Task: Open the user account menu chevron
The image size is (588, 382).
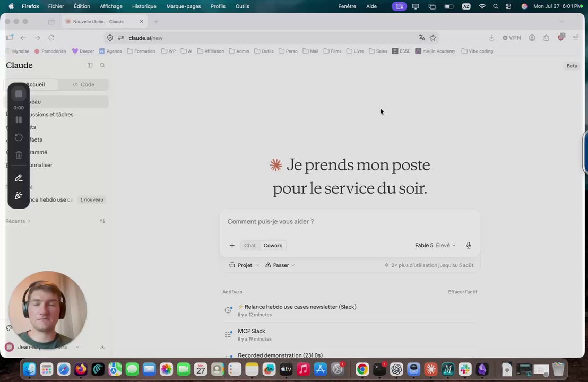Action: (x=77, y=347)
